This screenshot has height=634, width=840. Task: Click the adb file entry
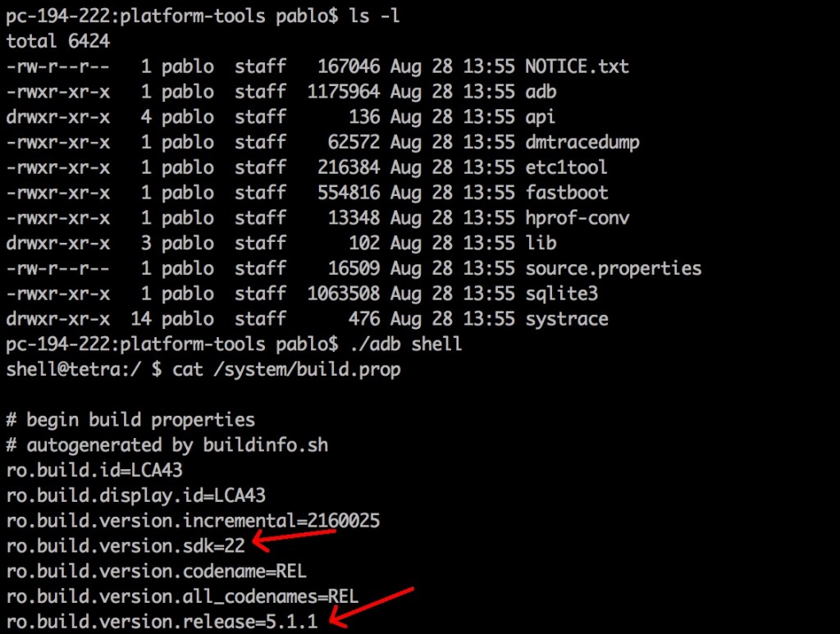pos(541,92)
